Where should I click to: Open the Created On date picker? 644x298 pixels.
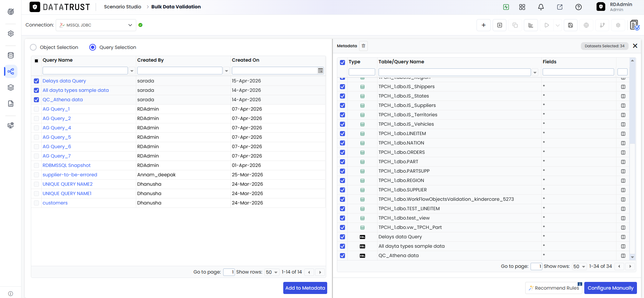pyautogui.click(x=320, y=71)
